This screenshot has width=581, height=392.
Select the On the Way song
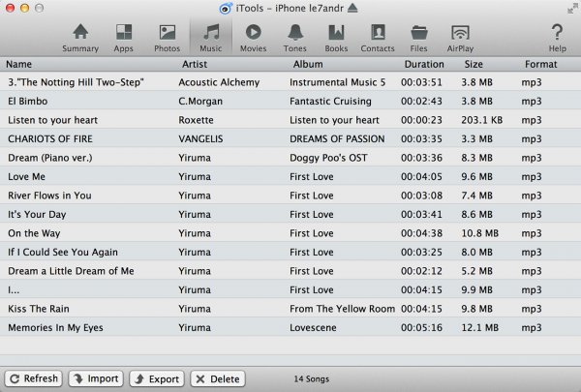[34, 233]
